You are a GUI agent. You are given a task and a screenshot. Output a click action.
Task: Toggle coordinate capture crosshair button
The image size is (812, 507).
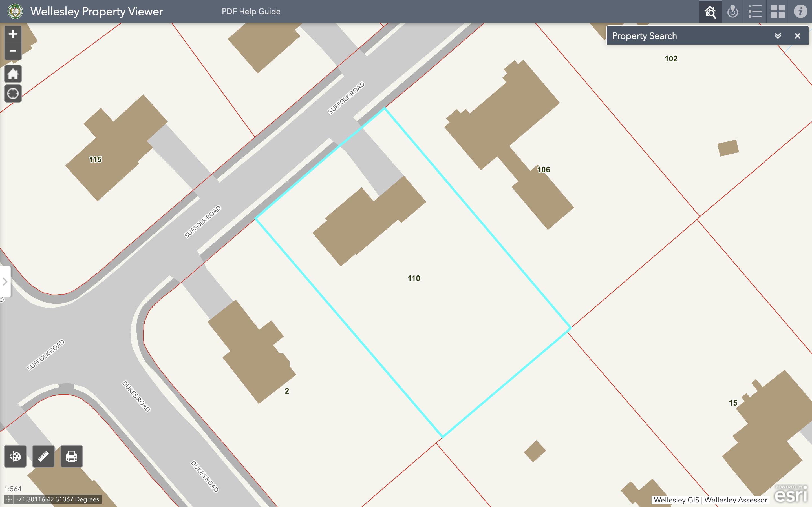[9, 499]
